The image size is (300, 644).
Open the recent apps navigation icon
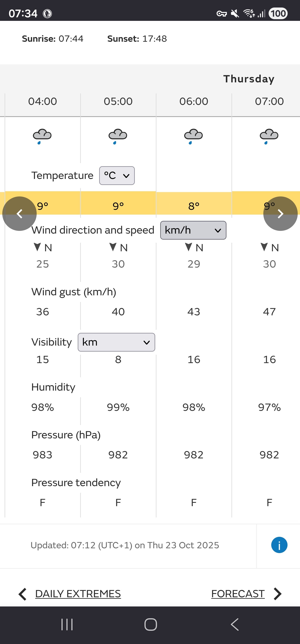pyautogui.click(x=67, y=624)
